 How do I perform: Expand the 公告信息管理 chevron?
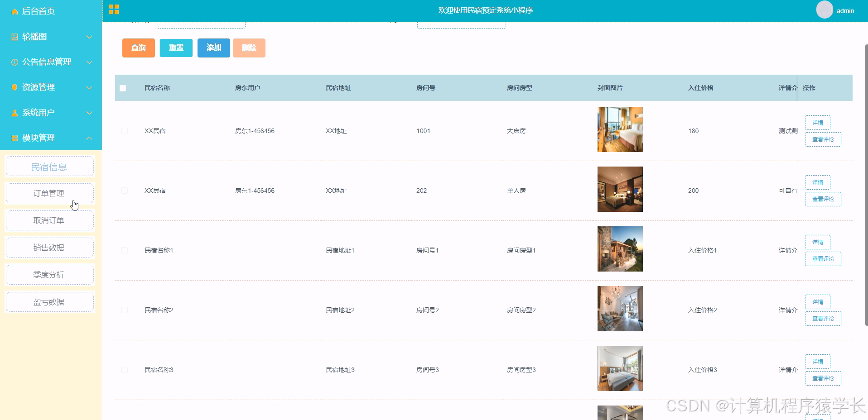[89, 62]
